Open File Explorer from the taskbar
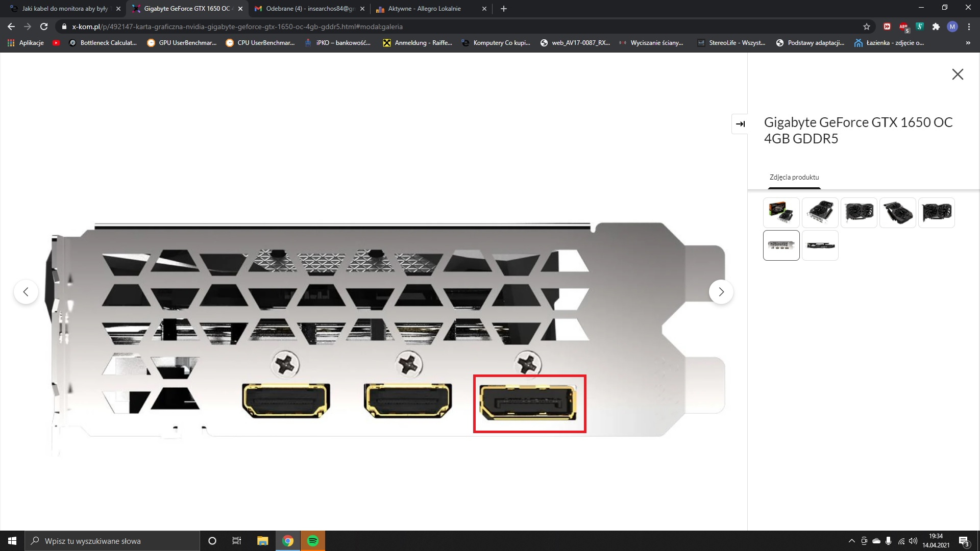 pos(262,541)
